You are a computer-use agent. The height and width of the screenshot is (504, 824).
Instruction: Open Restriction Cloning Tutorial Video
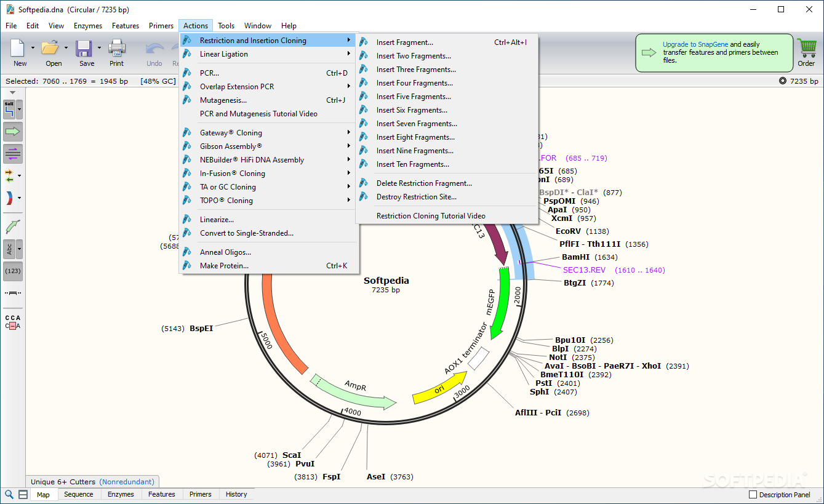tap(447, 216)
